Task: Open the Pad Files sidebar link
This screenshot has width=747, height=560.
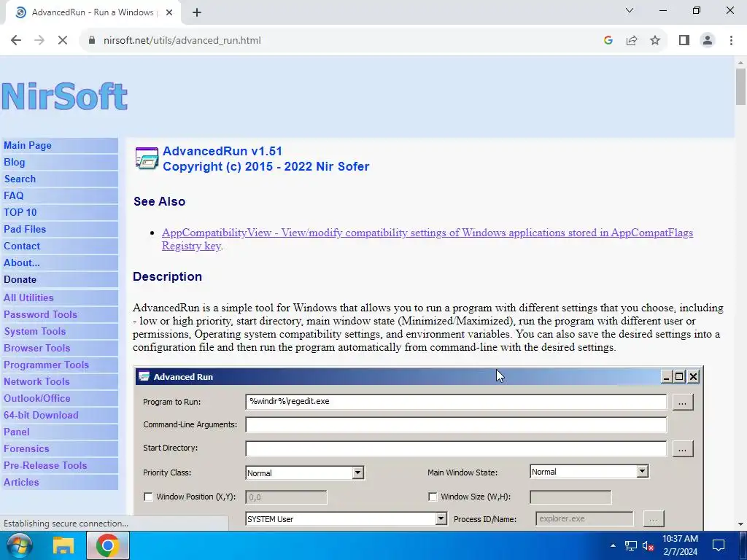Action: click(25, 229)
